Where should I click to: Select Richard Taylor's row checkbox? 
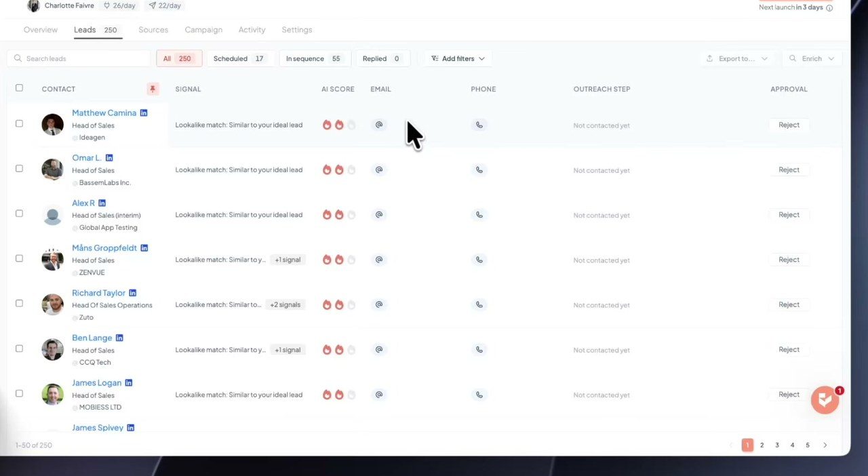pos(19,304)
